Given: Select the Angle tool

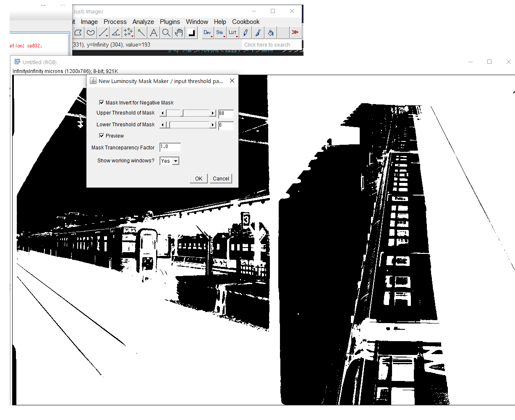Looking at the screenshot, I should (x=116, y=33).
